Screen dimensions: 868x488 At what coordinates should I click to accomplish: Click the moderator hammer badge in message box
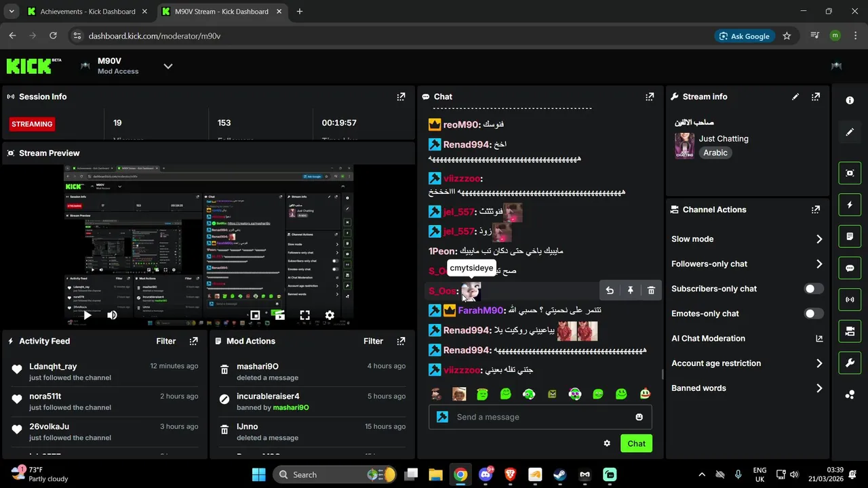pyautogui.click(x=442, y=417)
